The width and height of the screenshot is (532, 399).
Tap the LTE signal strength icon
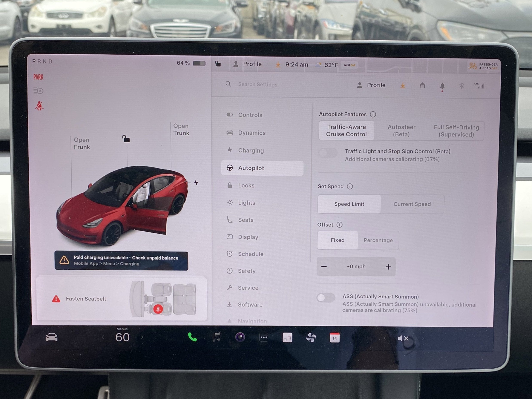pyautogui.click(x=479, y=86)
